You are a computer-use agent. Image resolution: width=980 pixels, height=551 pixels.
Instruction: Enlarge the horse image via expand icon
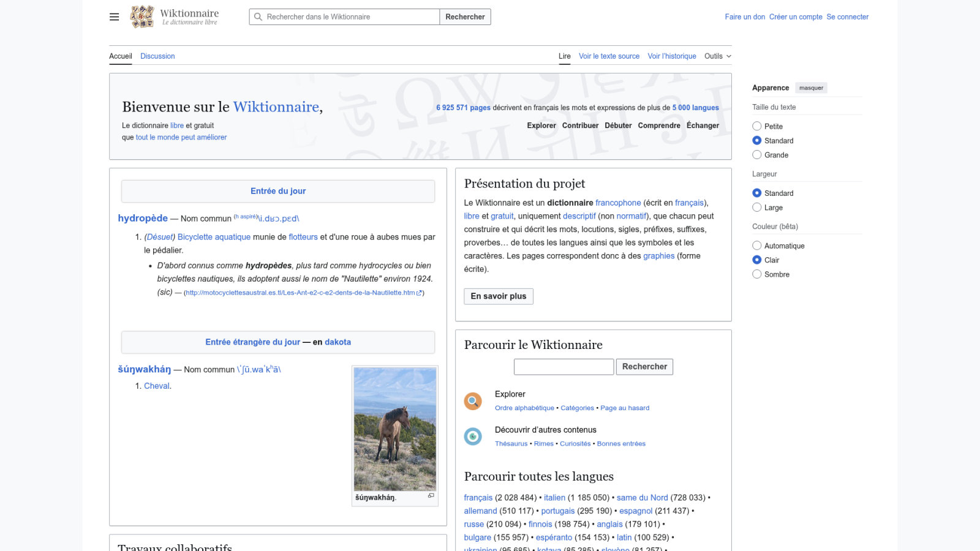pos(431,496)
